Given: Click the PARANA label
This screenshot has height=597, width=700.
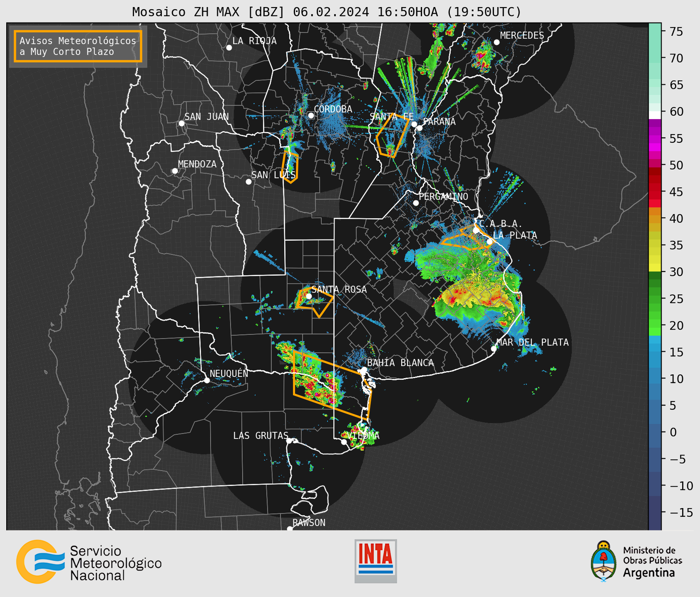Looking at the screenshot, I should 439,122.
